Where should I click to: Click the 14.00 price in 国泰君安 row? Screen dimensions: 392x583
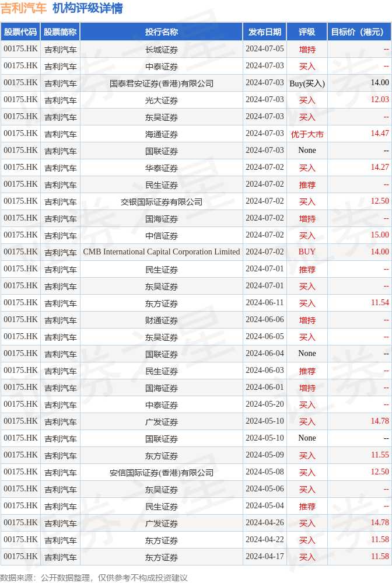point(380,82)
